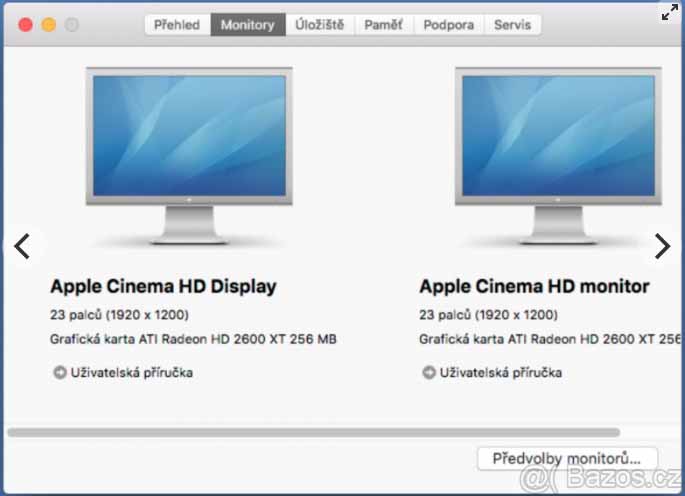Image resolution: width=685 pixels, height=496 pixels.
Task: Open the Úložiště tab
Action: (319, 25)
